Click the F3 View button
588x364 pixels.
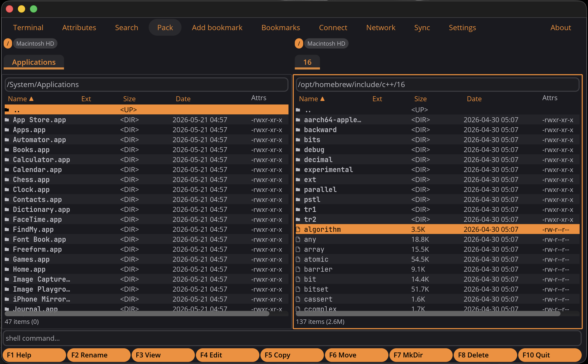[163, 355]
